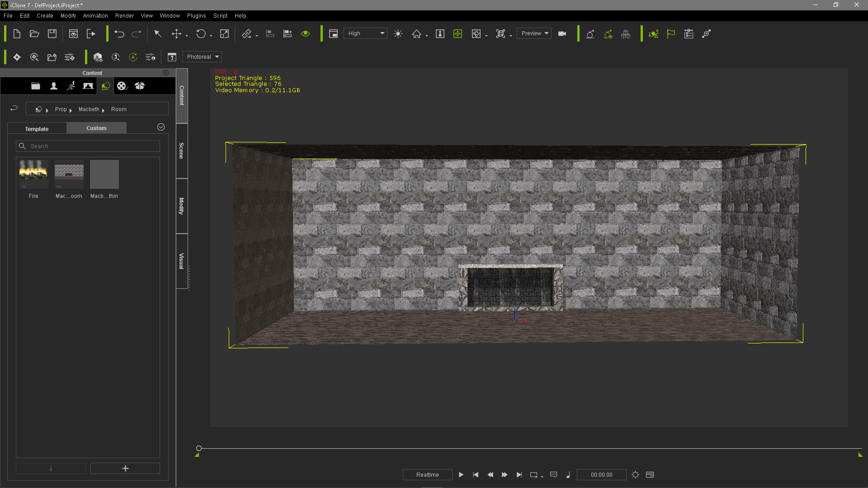Open a project with the folder icon

34,34
